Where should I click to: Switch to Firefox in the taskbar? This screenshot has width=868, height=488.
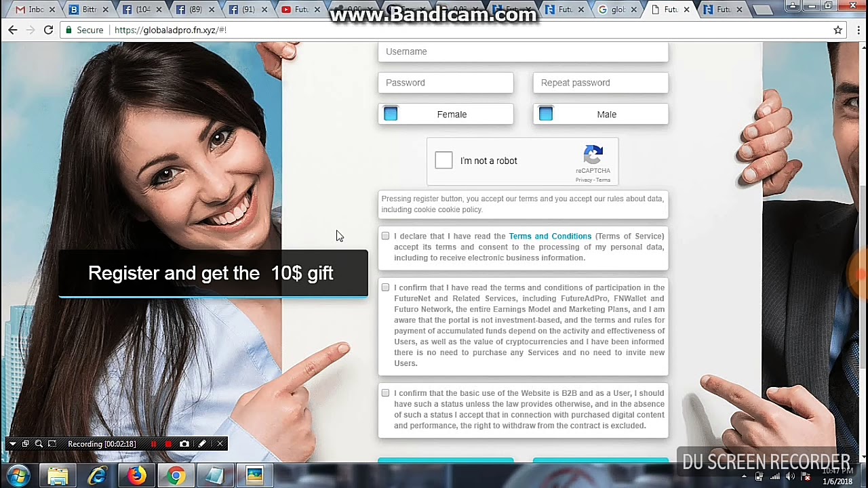coord(137,476)
